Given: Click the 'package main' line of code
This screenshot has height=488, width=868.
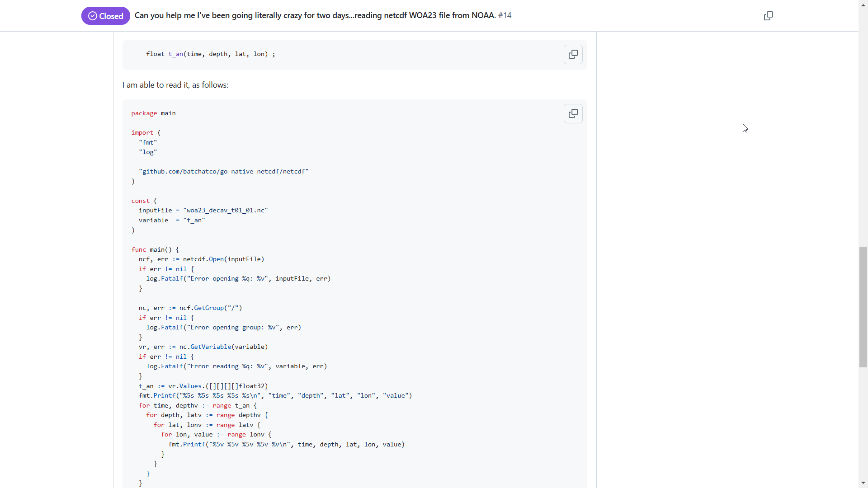Looking at the screenshot, I should [x=153, y=113].
